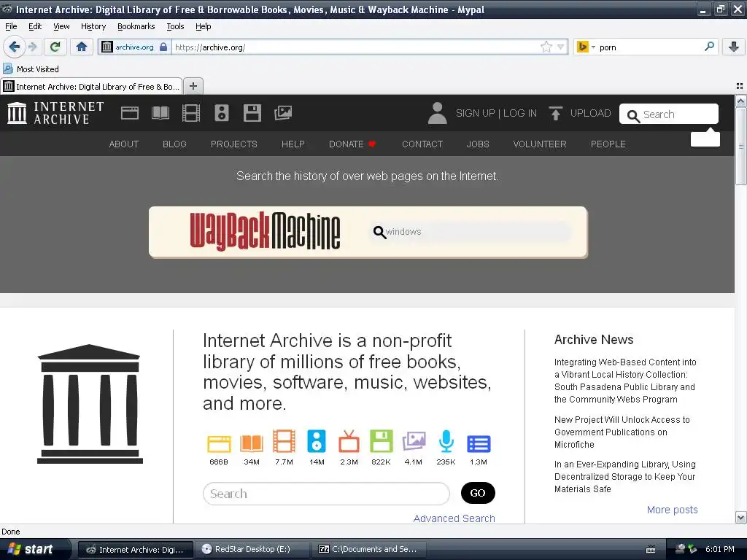The width and height of the screenshot is (747, 560).
Task: Open the View menu
Action: pyautogui.click(x=61, y=26)
